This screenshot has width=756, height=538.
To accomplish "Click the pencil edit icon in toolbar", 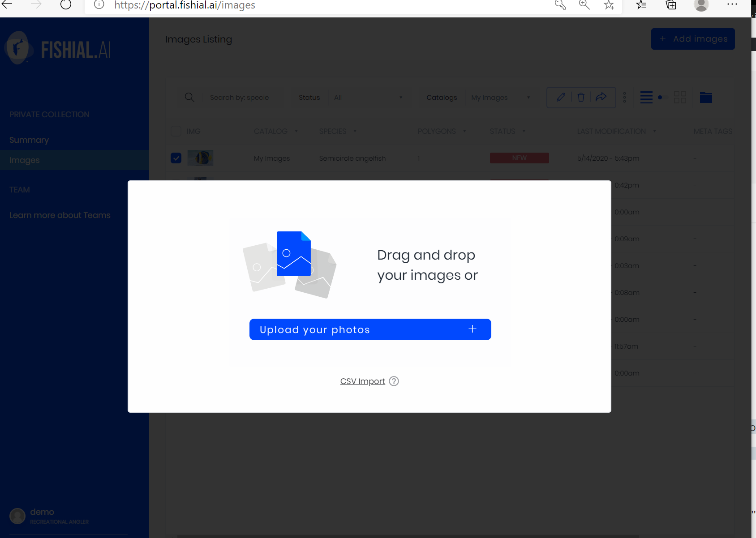I will [561, 97].
